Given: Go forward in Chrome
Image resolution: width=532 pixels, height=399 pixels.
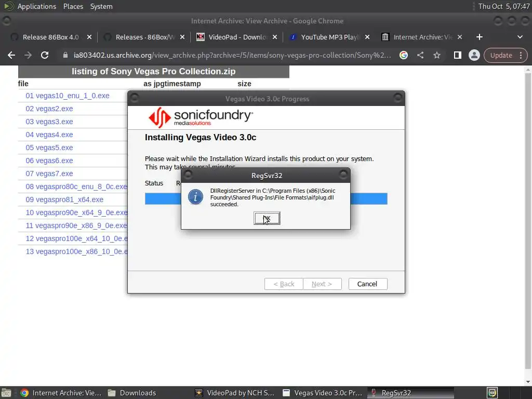Looking at the screenshot, I should pyautogui.click(x=28, y=55).
